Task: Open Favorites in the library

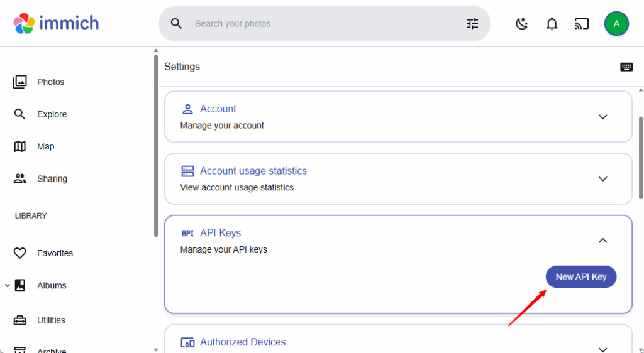Action: [x=55, y=253]
